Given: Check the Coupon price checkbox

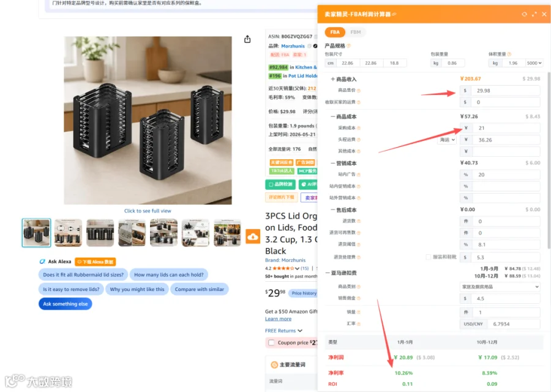Looking at the screenshot, I should [271, 342].
